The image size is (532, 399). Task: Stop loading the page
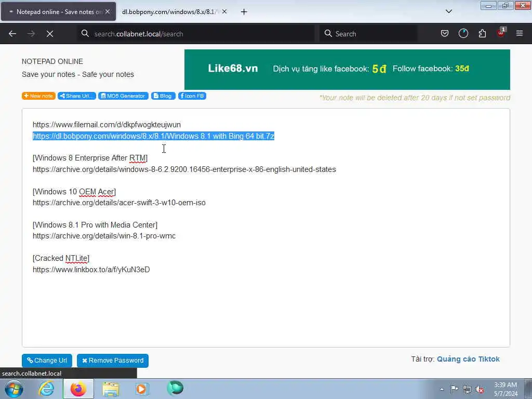[50, 34]
